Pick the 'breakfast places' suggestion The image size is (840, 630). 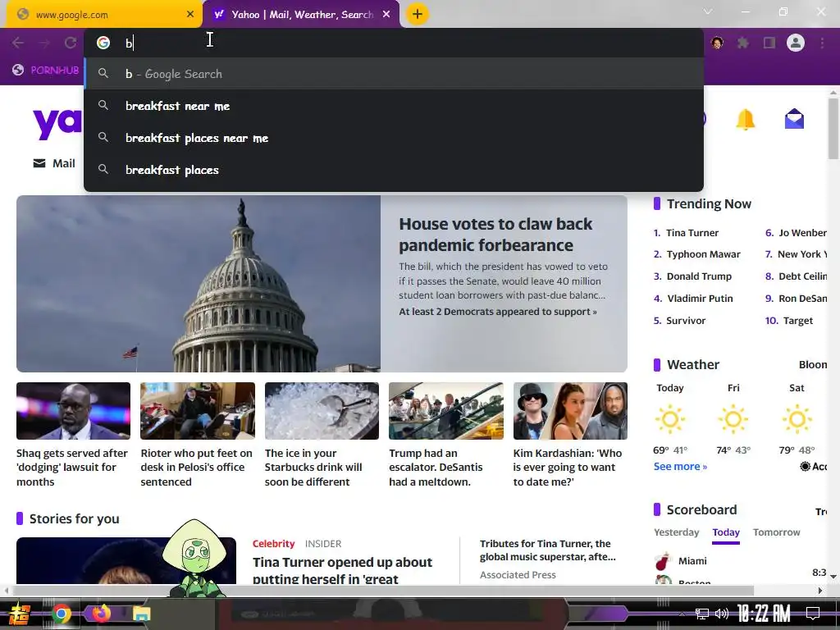[x=394, y=170]
